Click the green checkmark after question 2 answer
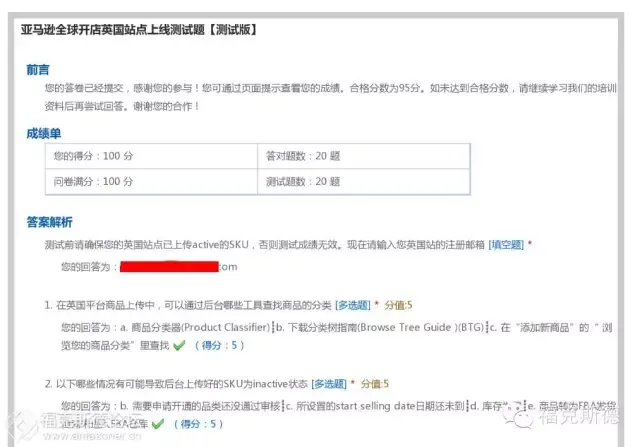This screenshot has width=640, height=447. (x=158, y=424)
